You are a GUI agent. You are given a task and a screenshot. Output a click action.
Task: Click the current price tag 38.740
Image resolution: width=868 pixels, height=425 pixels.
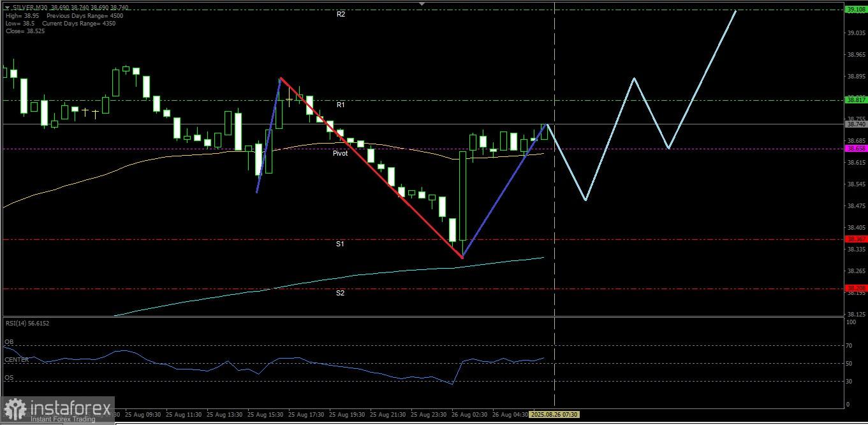coord(856,124)
